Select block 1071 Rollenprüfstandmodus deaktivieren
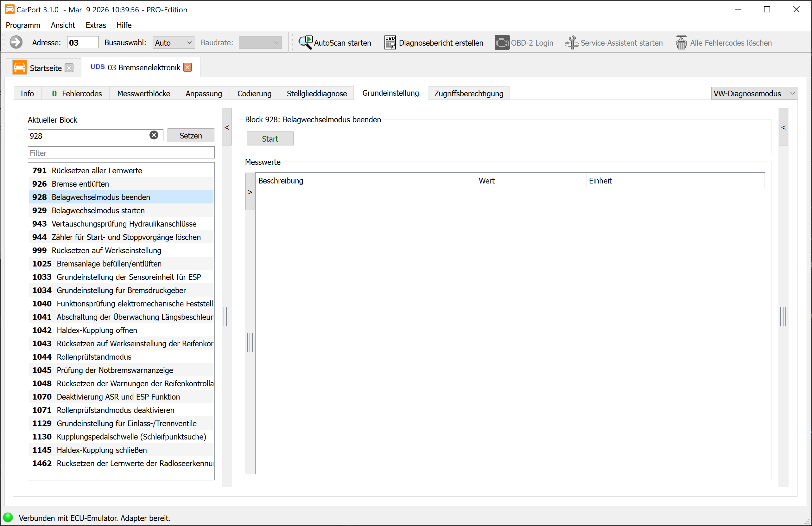Image resolution: width=812 pixels, height=526 pixels. (x=121, y=410)
